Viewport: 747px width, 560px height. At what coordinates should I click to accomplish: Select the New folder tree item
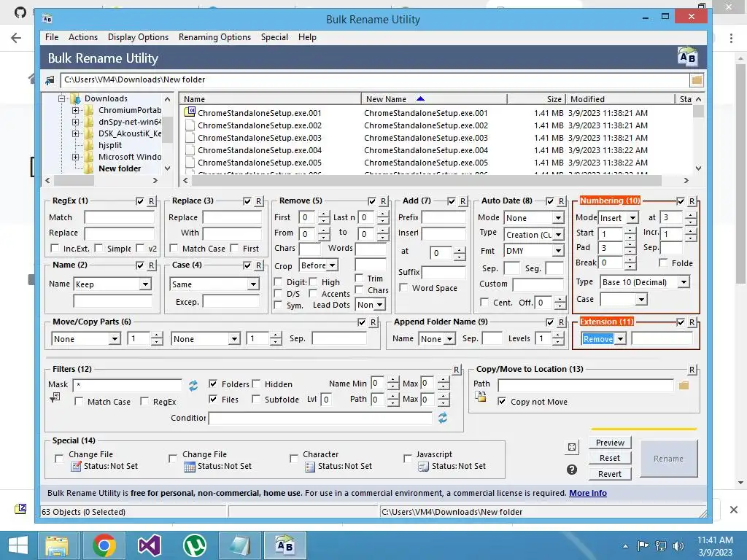(x=120, y=168)
